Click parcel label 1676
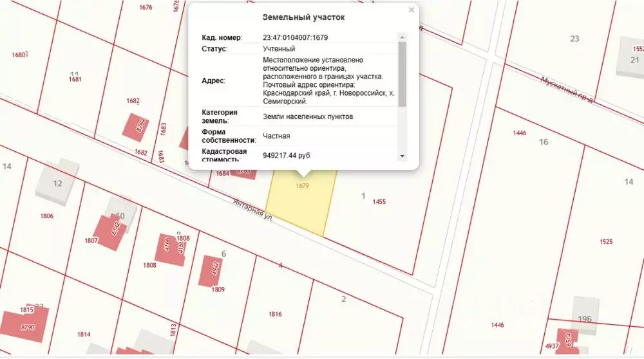The width and height of the screenshot is (644, 359). point(146,7)
